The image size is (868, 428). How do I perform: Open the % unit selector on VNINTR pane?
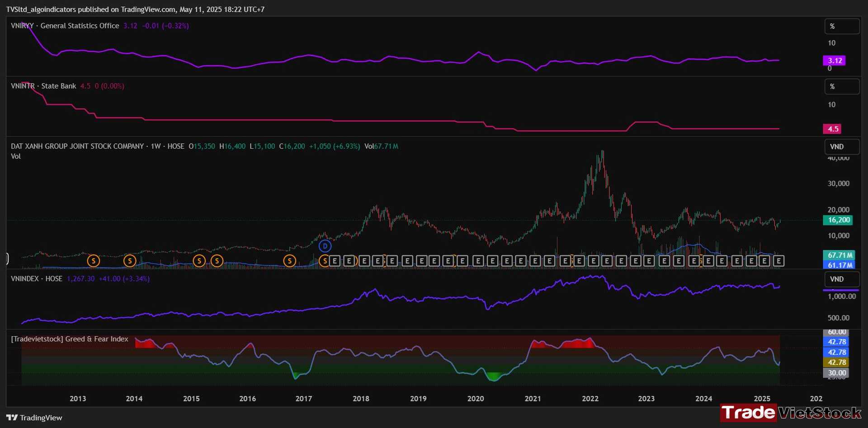(x=842, y=86)
